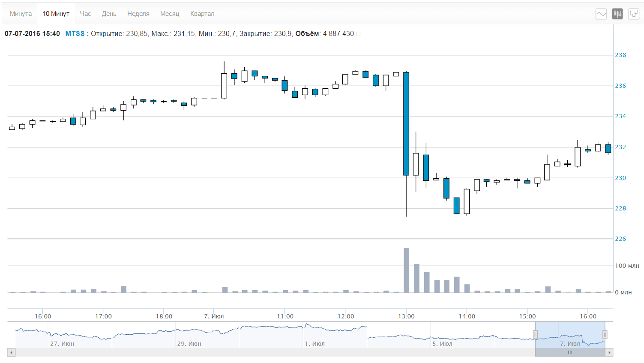Switch to the День interval tab
The width and height of the screenshot is (644, 363).
point(109,14)
